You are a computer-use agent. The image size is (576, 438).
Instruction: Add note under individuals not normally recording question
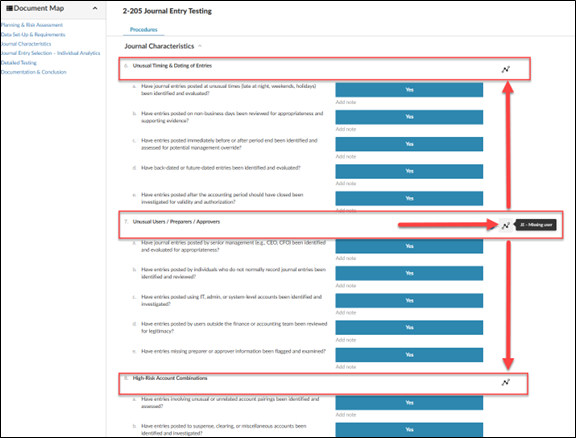point(346,286)
